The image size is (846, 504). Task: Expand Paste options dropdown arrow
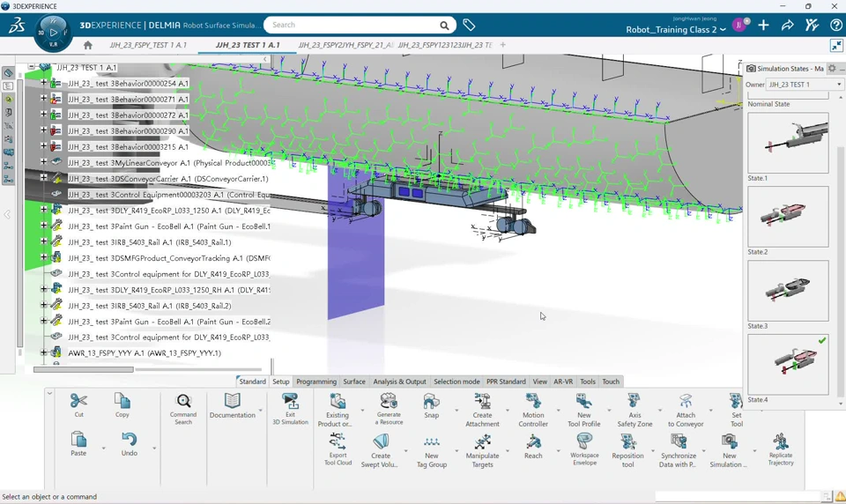click(x=103, y=448)
